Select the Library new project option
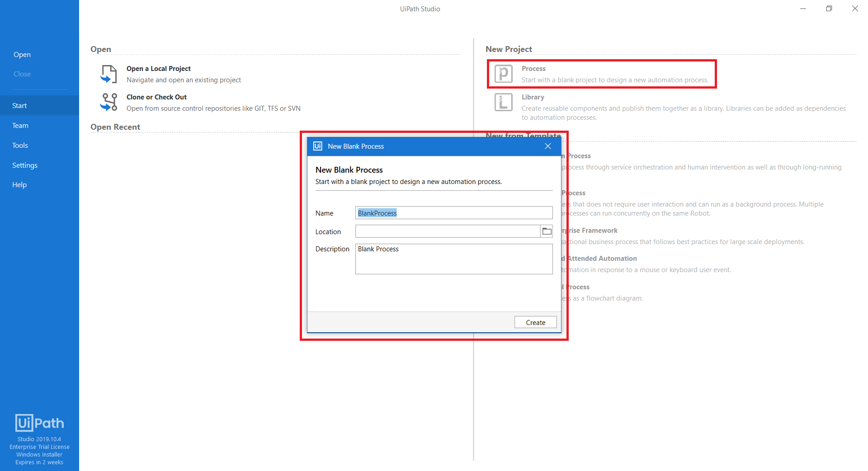The image size is (868, 471). pyautogui.click(x=670, y=107)
